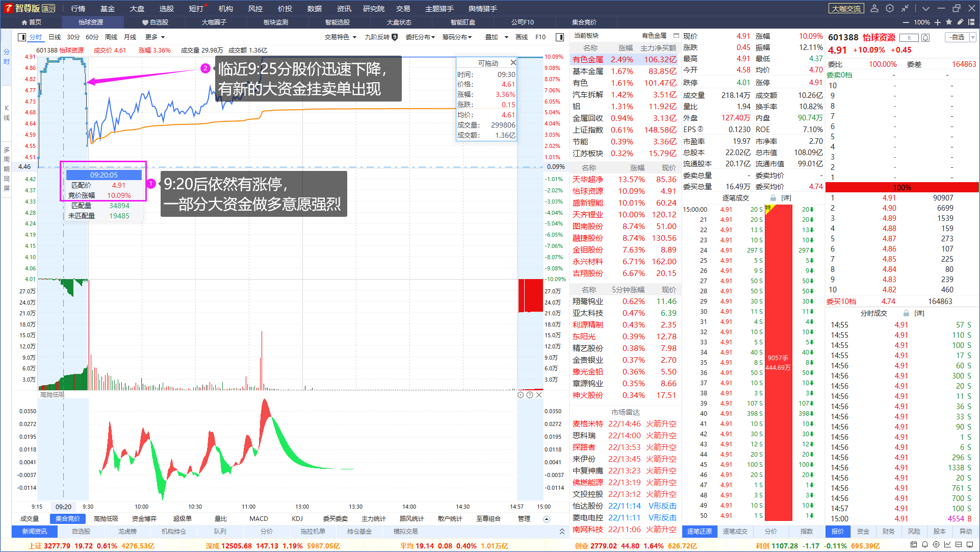The height and width of the screenshot is (552, 980).
Task: Open the 研究院 menu
Action: (x=374, y=9)
